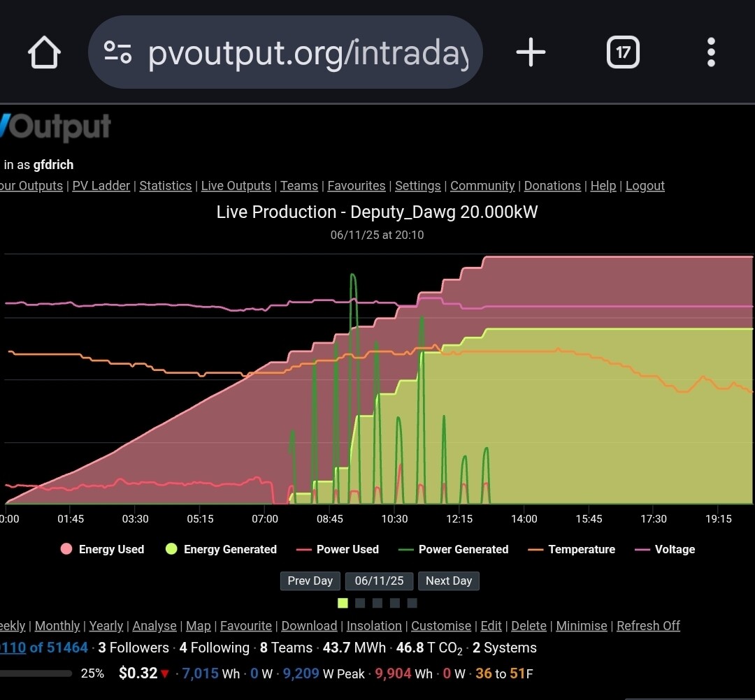
Task: Toggle the Energy Used legend series
Action: (x=103, y=549)
